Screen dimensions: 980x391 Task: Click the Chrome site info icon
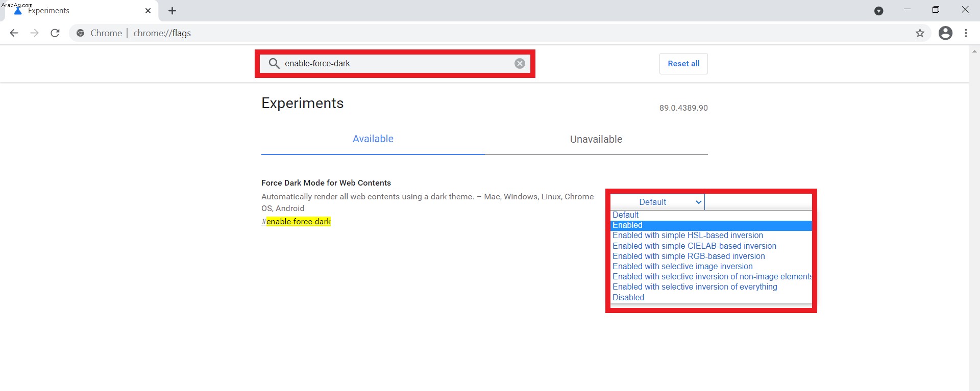click(80, 33)
